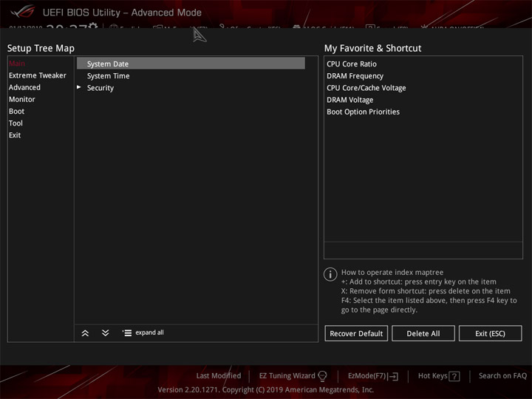Select CPU Core Ratio shortcut

tap(352, 64)
